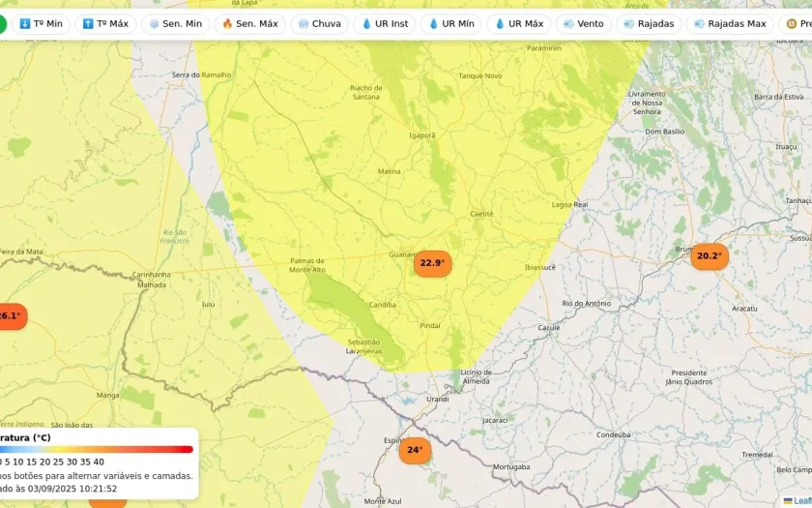Switch to Sen. Máx layer
The height and width of the screenshot is (508, 812).
pos(250,24)
